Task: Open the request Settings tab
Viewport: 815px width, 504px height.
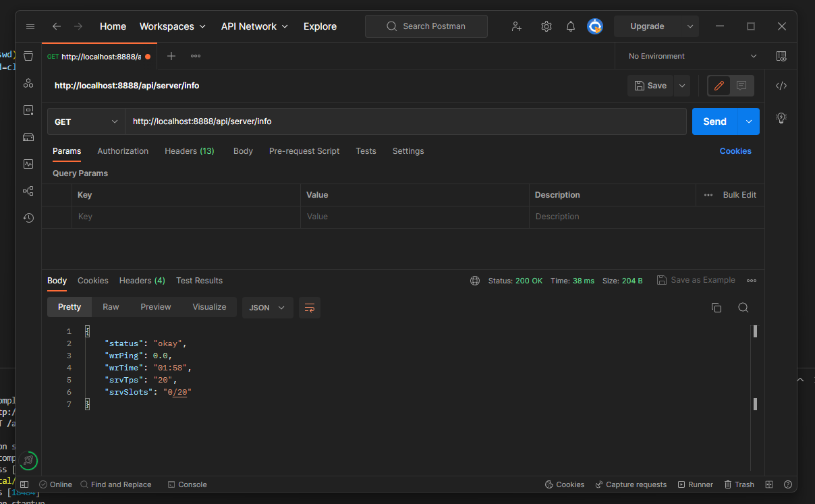Action: 408,151
